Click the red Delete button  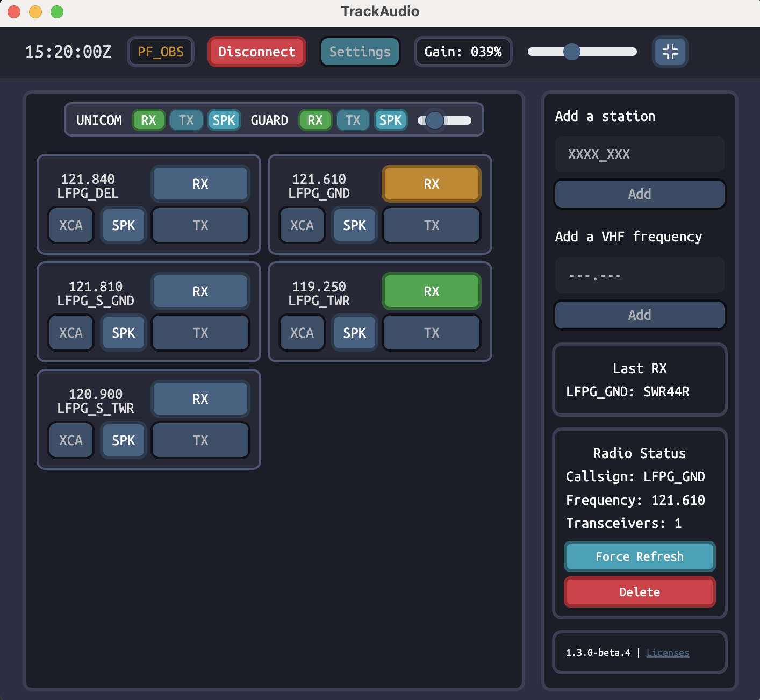point(640,592)
